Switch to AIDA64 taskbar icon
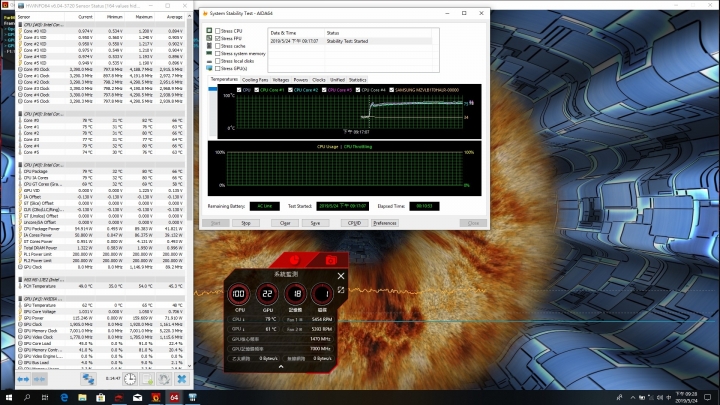The image size is (720, 405). point(174,398)
